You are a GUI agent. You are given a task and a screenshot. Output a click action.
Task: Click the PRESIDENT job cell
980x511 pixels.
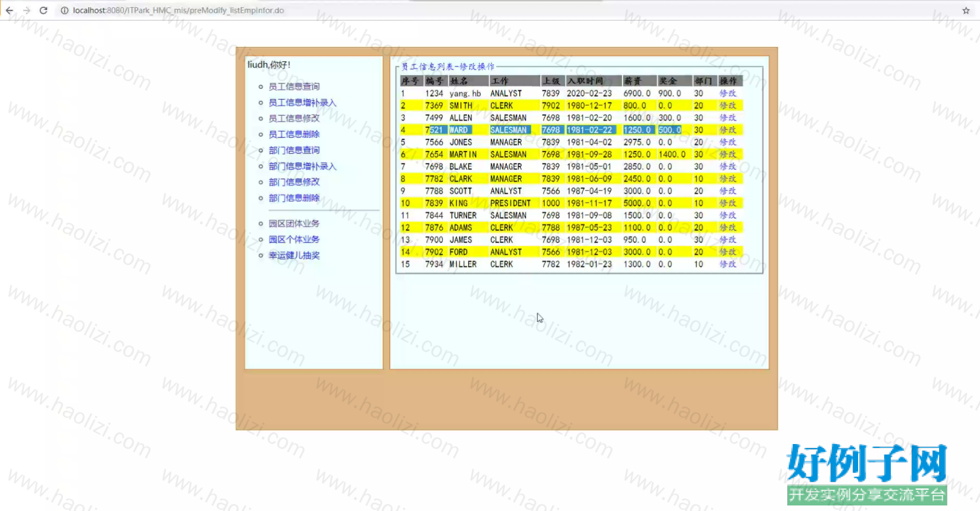pos(510,203)
